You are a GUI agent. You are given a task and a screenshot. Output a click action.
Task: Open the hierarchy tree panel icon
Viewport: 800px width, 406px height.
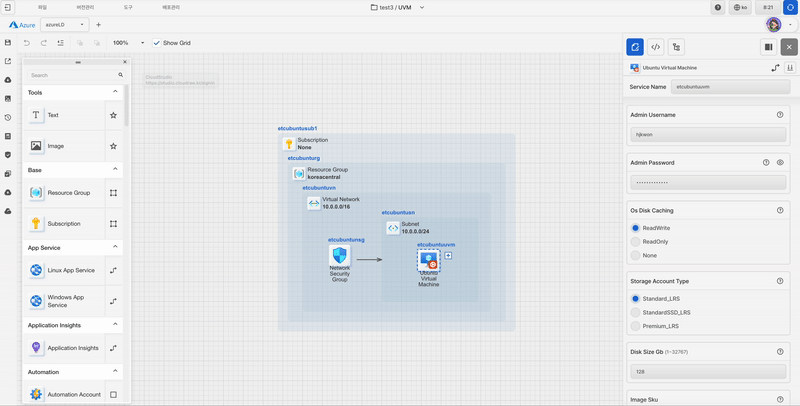coord(676,47)
